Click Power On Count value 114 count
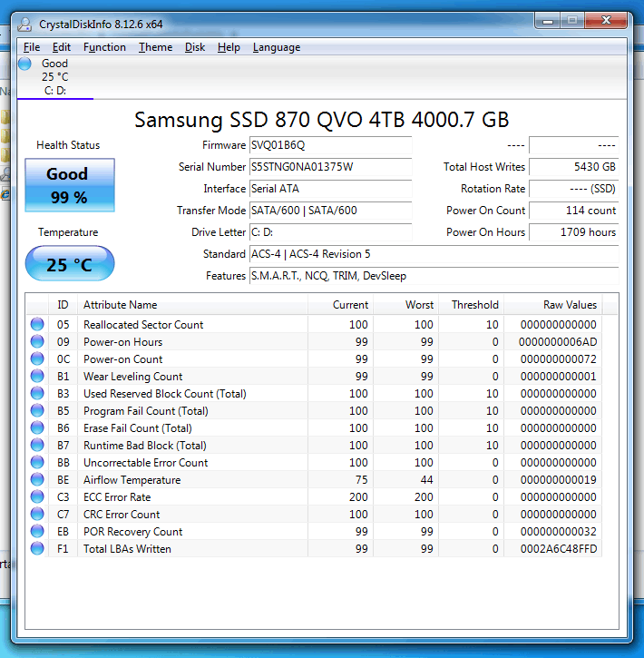 click(x=573, y=211)
